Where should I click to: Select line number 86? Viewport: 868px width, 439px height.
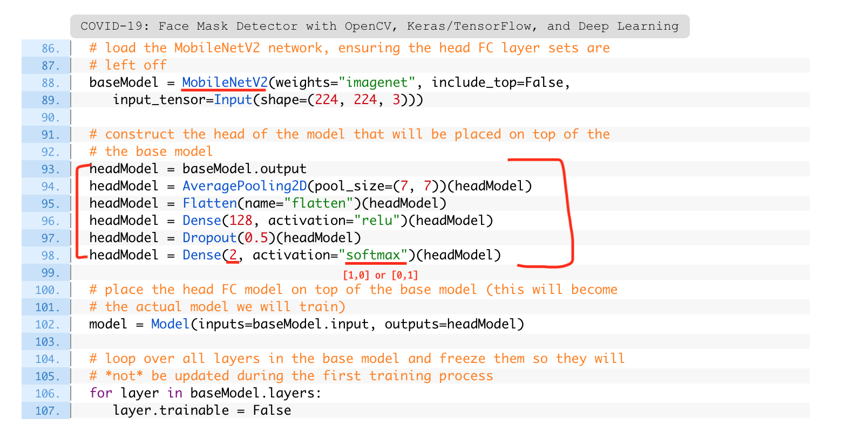pos(51,49)
